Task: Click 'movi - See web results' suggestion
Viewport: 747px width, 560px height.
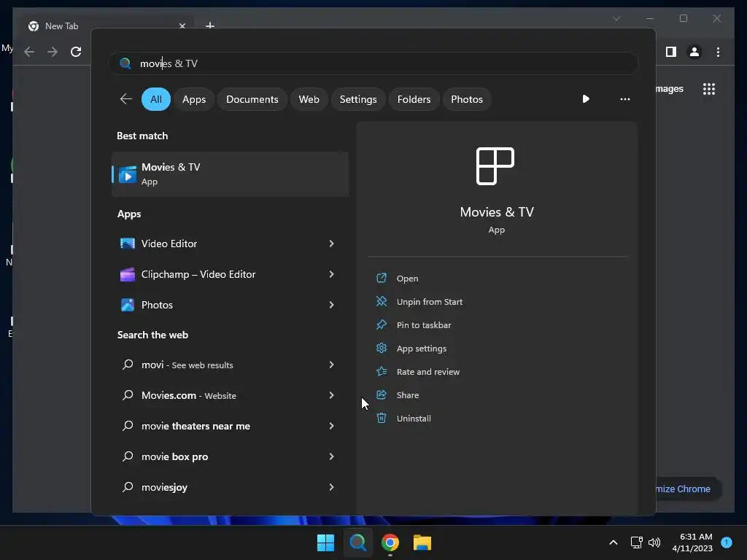Action: click(x=230, y=365)
